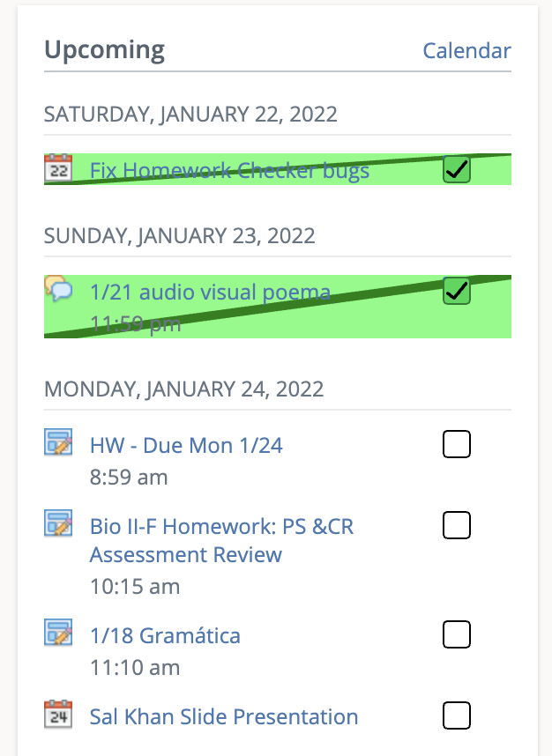Viewport: 552px width, 756px height.
Task: Click the calendar icon beside Fix Homework Checker bugs
Action: (58, 168)
